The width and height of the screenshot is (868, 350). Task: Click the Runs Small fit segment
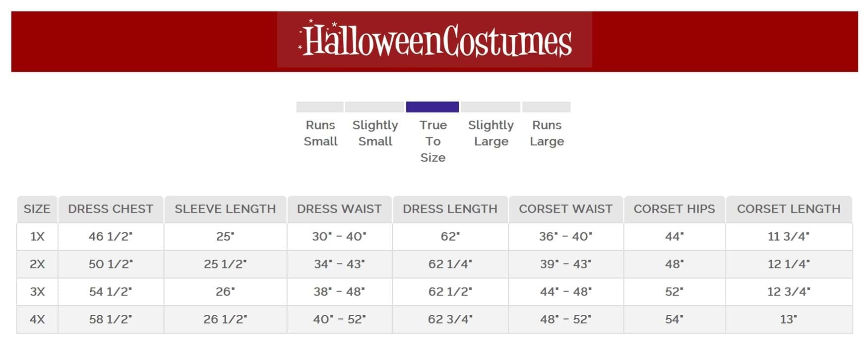pos(320,107)
